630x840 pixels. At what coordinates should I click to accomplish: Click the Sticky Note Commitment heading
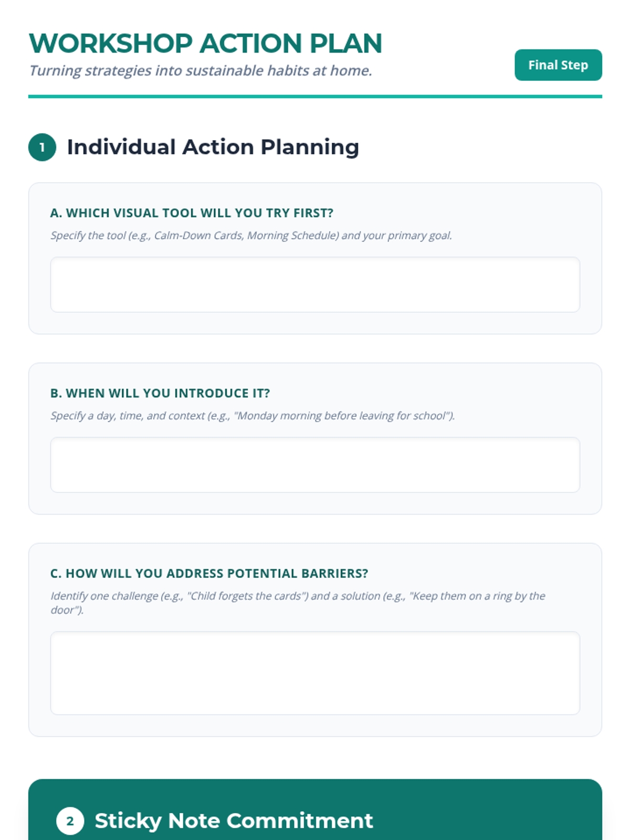coord(234,821)
